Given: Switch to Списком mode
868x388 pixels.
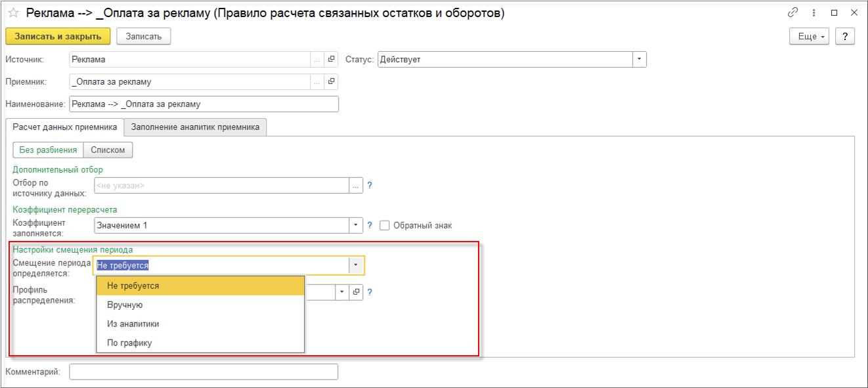Looking at the screenshot, I should click(x=108, y=150).
